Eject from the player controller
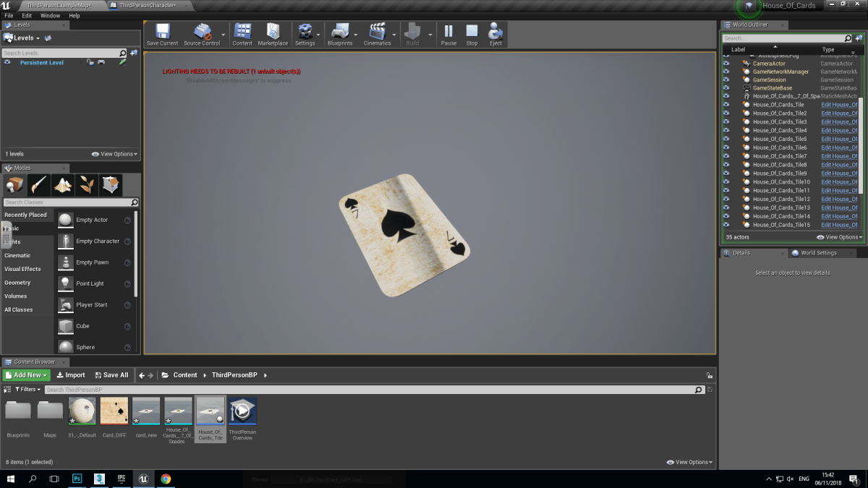Image resolution: width=868 pixels, height=488 pixels. [x=495, y=34]
